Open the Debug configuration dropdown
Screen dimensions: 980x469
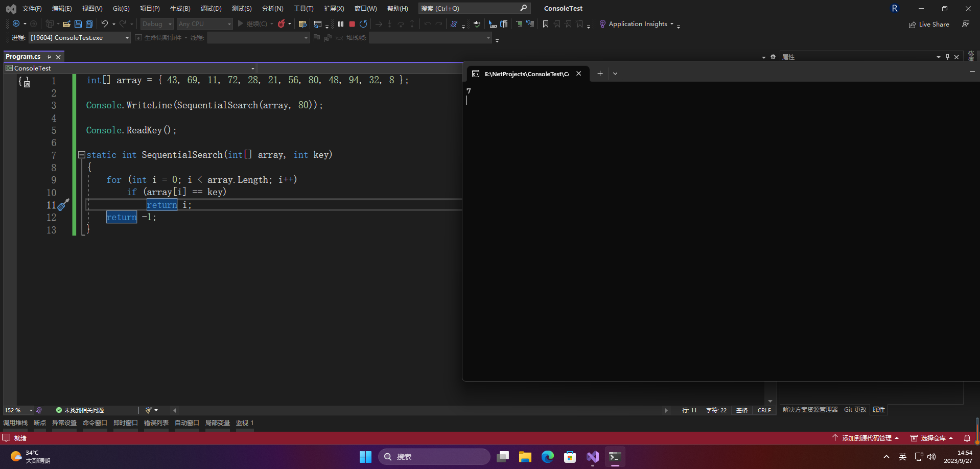click(x=157, y=24)
